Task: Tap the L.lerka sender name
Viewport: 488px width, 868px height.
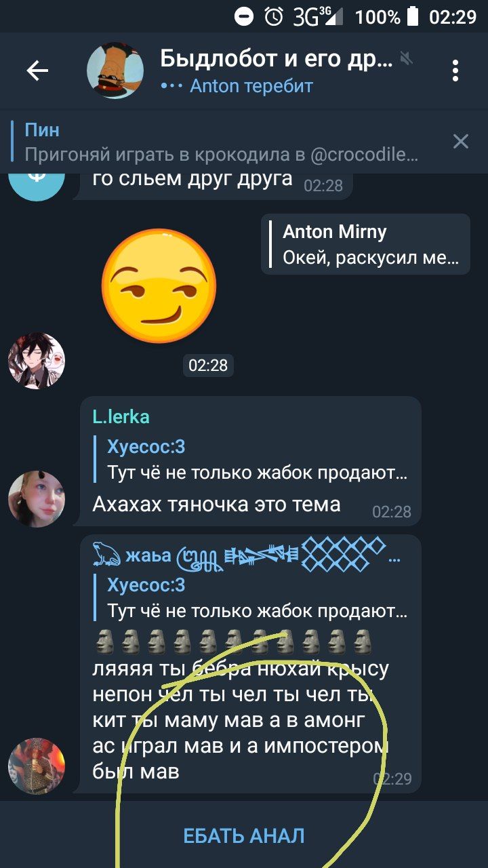Action: [121, 416]
